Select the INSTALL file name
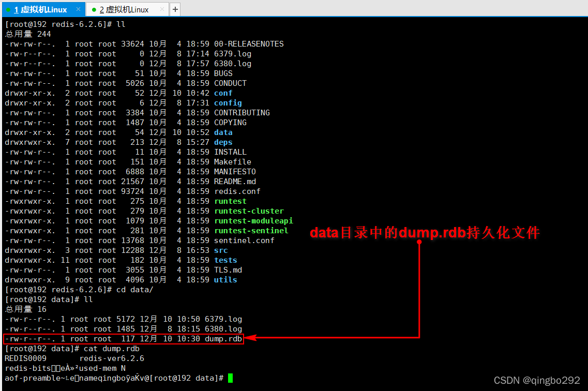The width and height of the screenshot is (588, 391). [x=230, y=152]
